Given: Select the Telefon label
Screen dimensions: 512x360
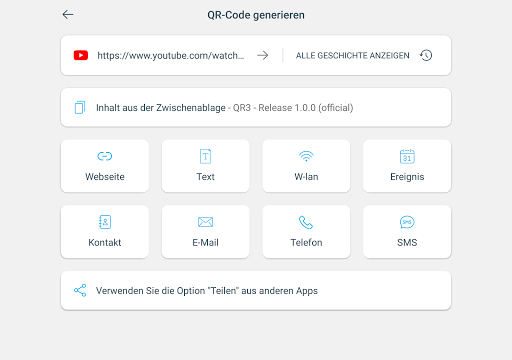Looking at the screenshot, I should pos(306,242).
